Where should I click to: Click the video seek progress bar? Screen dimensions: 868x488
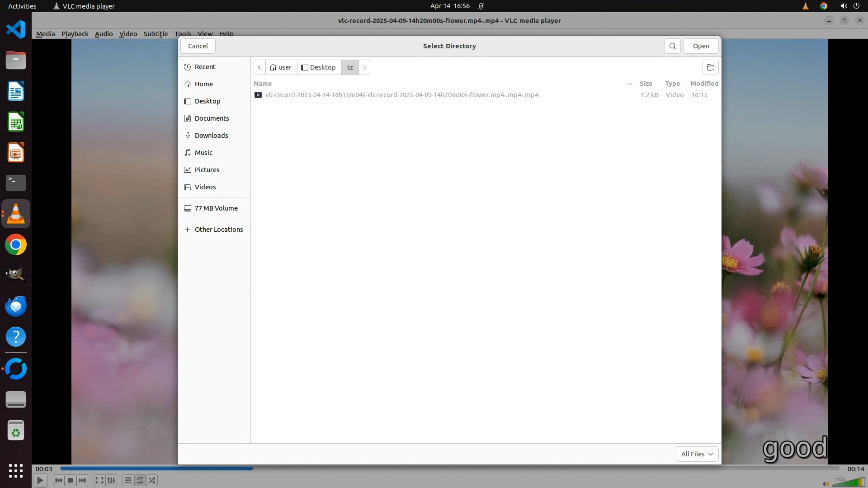coord(449,469)
